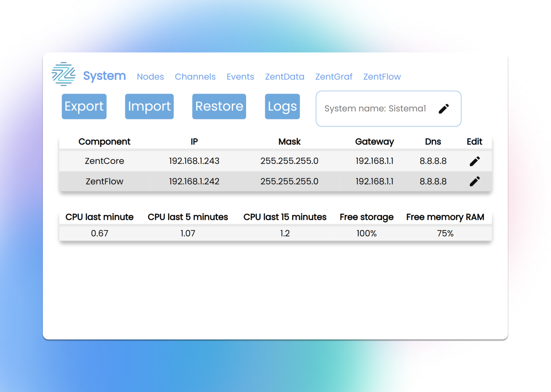
Task: Click the CPU last 5 minutes header
Action: click(188, 217)
